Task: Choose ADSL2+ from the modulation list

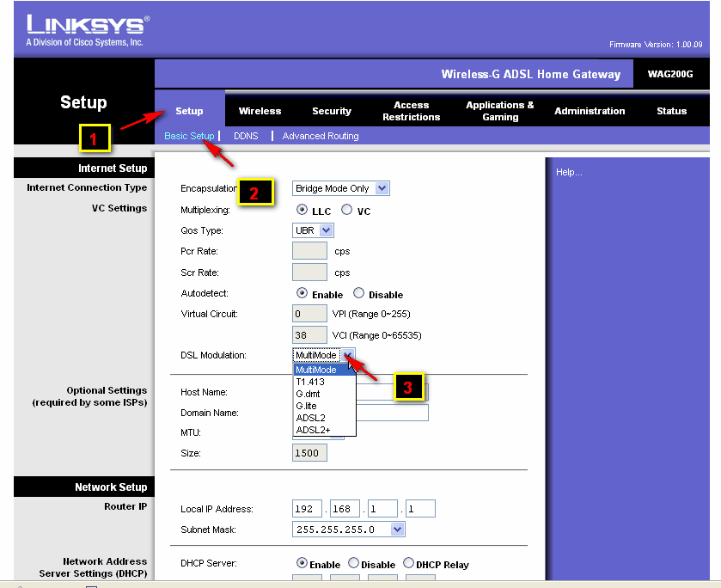Action: [x=325, y=430]
